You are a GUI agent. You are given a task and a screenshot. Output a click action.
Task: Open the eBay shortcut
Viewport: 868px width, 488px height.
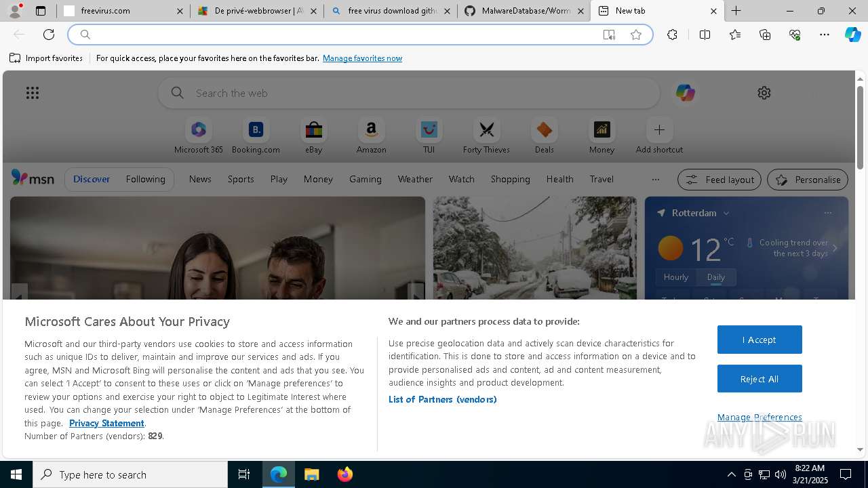pyautogui.click(x=313, y=136)
